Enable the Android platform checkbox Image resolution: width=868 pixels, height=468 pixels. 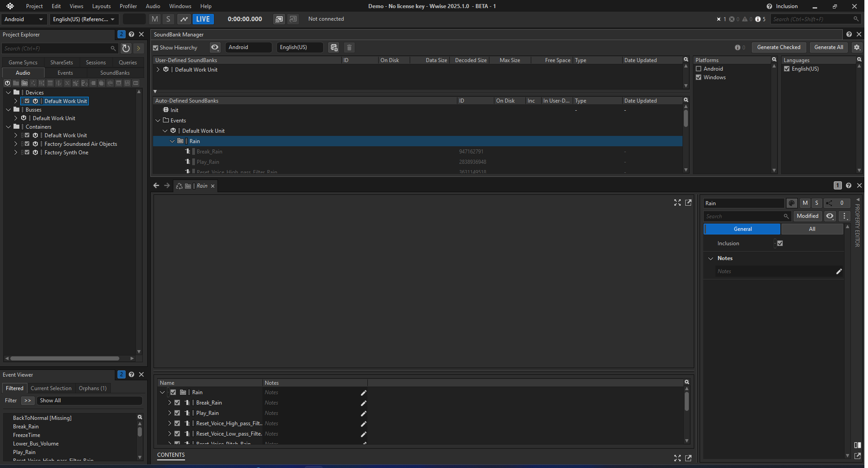point(699,69)
